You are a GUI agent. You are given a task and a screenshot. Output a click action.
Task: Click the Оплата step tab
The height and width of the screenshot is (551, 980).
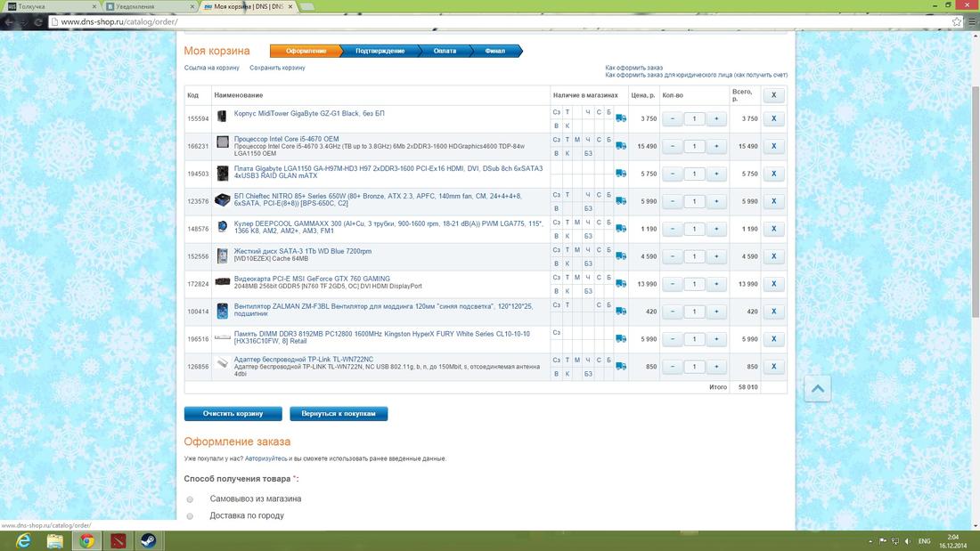coord(445,51)
